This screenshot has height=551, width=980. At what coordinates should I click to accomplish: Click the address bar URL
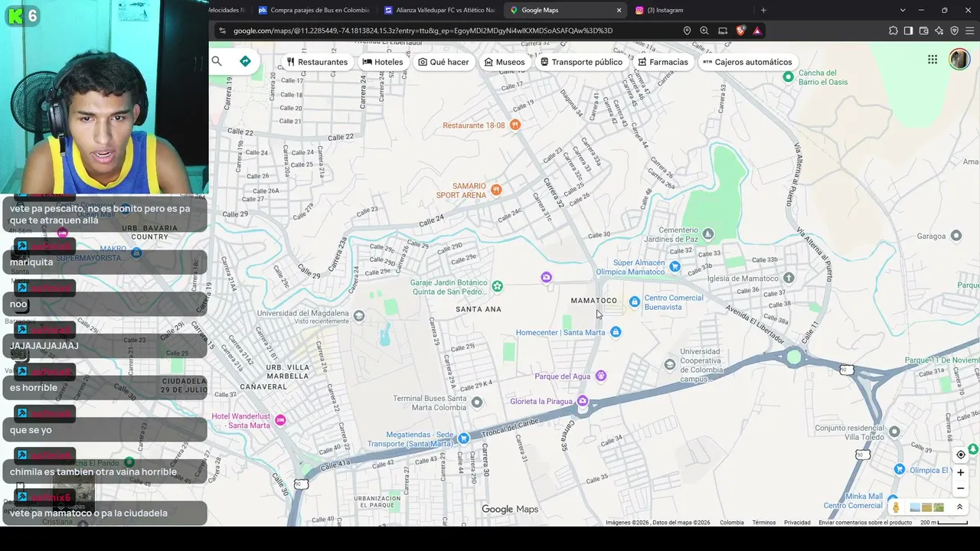423,31
